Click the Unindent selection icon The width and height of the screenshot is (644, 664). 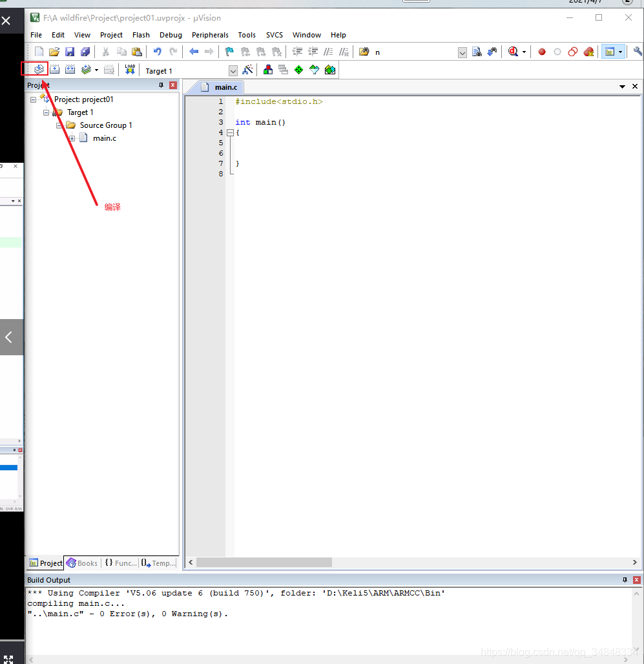(x=313, y=52)
